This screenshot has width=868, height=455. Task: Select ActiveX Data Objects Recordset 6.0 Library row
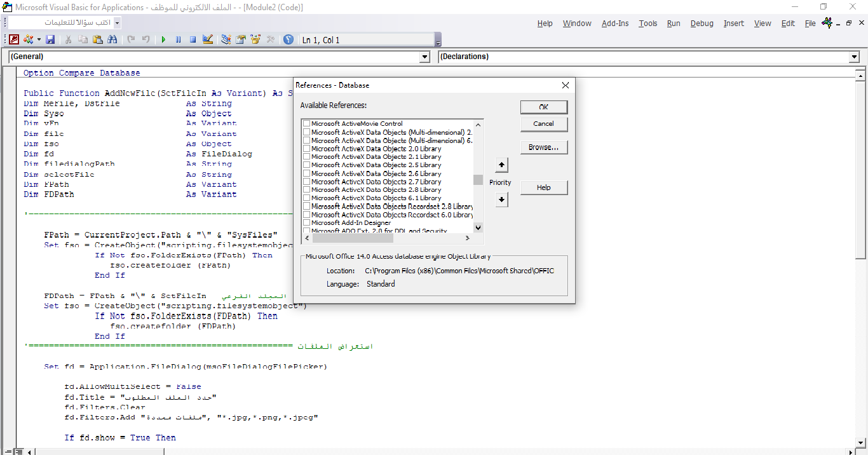(x=388, y=215)
